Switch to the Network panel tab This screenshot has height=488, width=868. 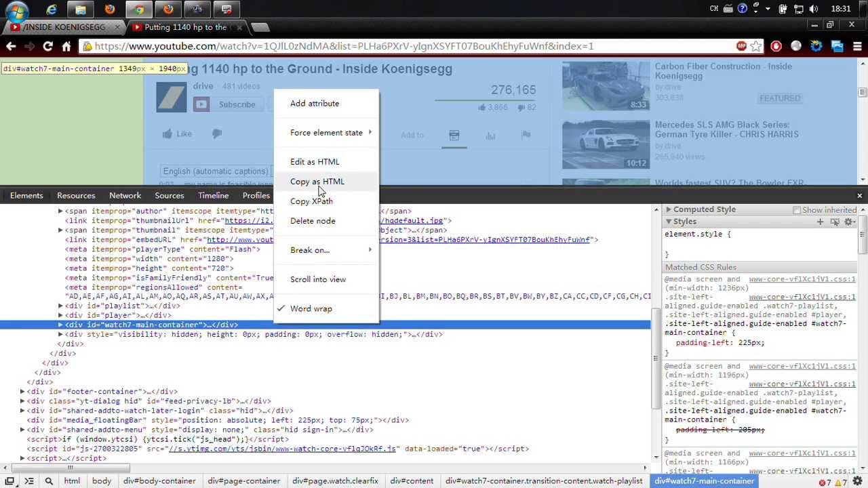point(125,196)
